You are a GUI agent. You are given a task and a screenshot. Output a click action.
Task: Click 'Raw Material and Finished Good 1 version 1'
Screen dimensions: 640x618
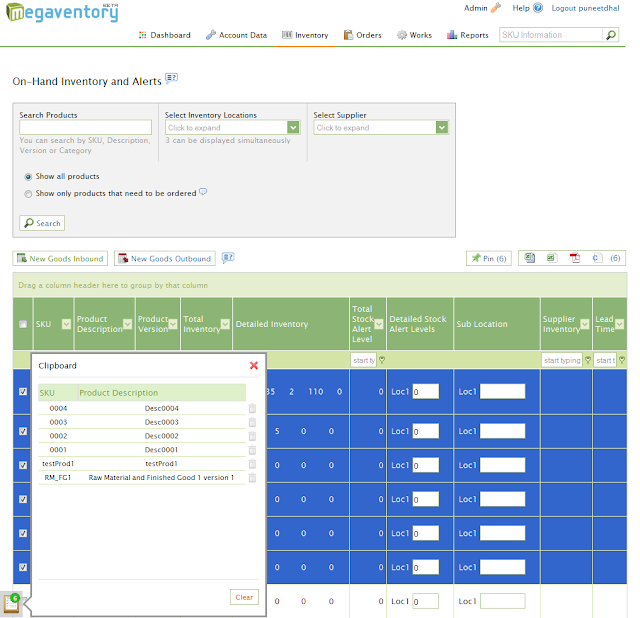[161, 478]
